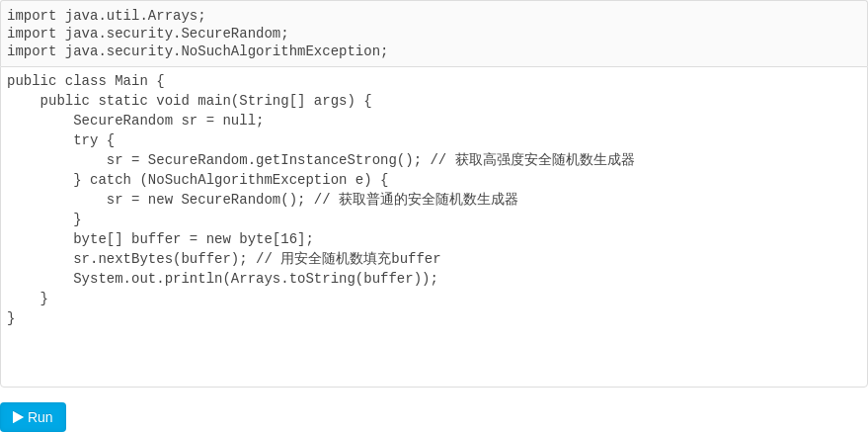Click on public class Main declaration
Screen dimensions: 868x432
point(86,81)
